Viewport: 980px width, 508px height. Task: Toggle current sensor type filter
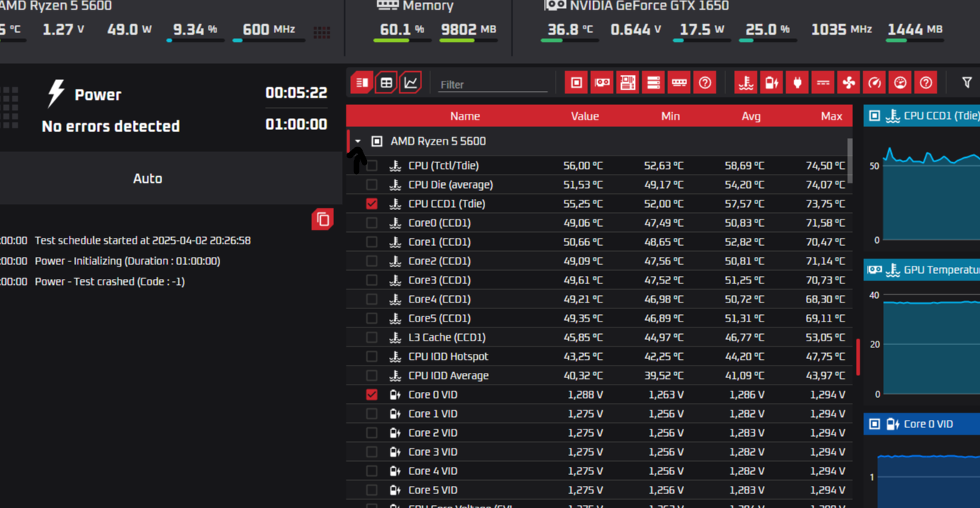click(823, 83)
